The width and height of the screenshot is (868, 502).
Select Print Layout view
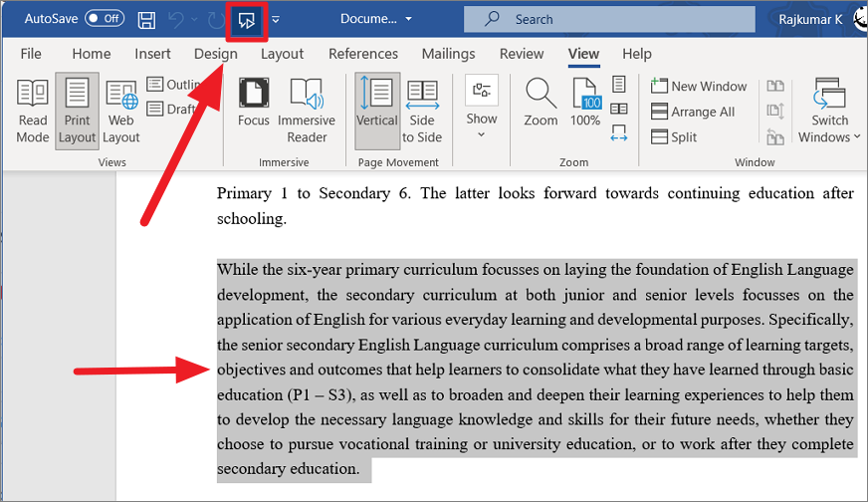(77, 111)
